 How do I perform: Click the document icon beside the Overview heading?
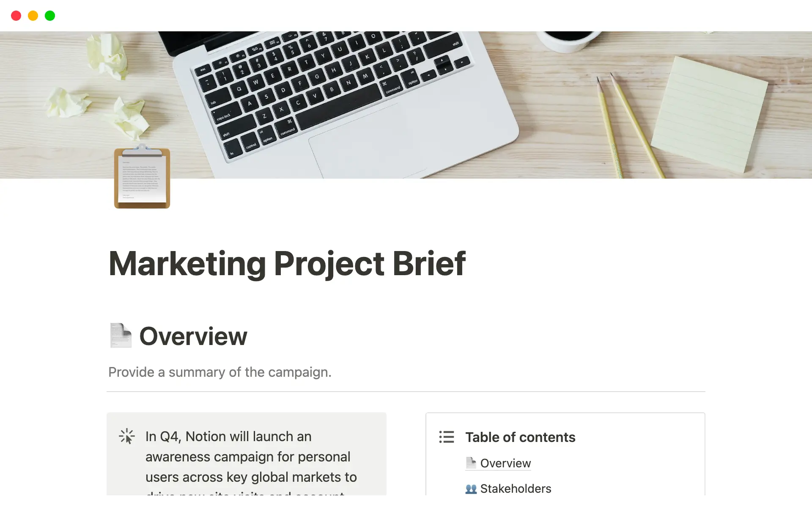[120, 335]
